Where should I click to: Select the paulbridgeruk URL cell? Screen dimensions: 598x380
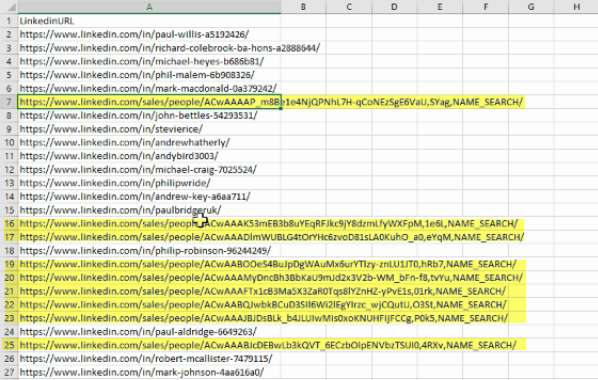tap(149, 210)
